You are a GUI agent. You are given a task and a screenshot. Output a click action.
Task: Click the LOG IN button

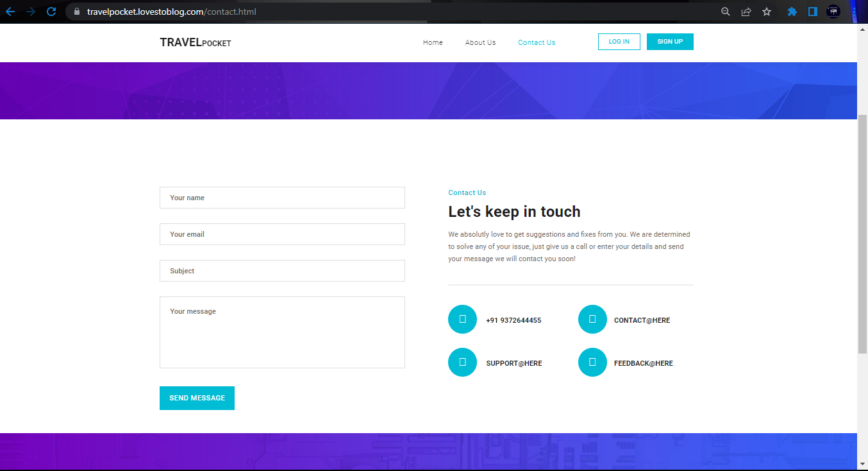point(619,42)
